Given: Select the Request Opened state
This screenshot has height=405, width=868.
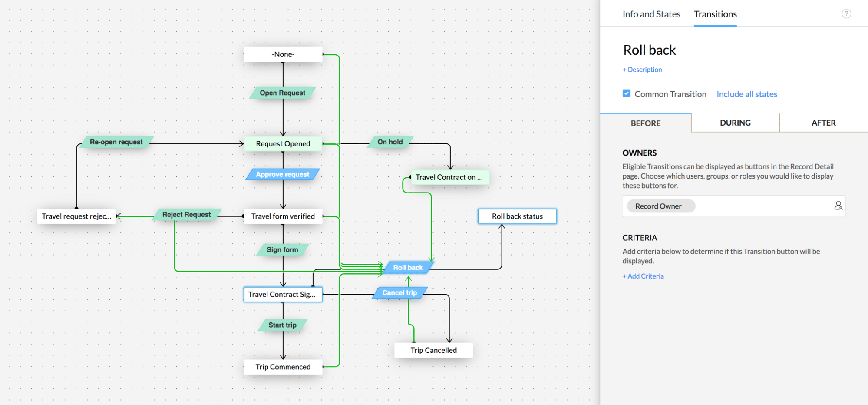Looking at the screenshot, I should [x=283, y=143].
